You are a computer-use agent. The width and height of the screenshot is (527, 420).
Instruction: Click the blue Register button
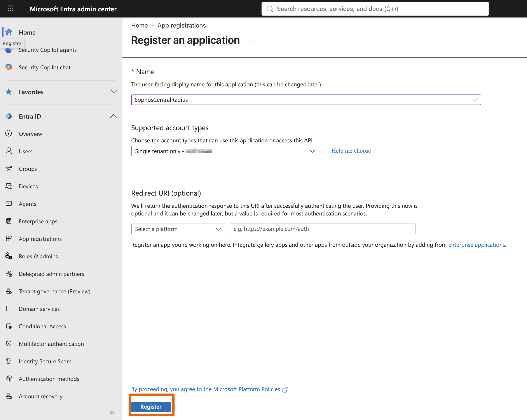(151, 407)
